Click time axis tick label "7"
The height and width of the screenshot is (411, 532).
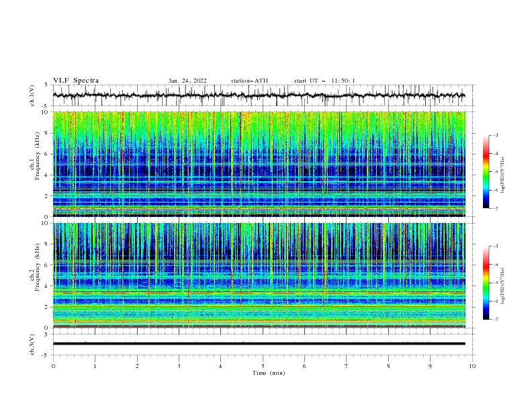(x=347, y=366)
